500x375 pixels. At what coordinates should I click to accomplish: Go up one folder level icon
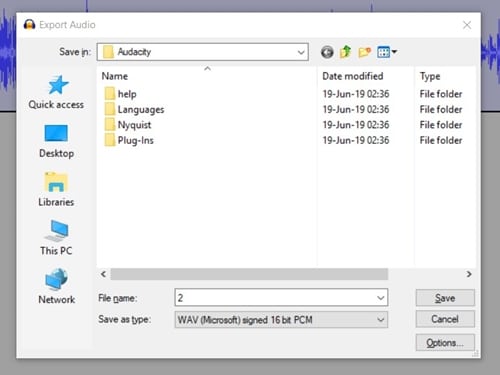pyautogui.click(x=346, y=52)
